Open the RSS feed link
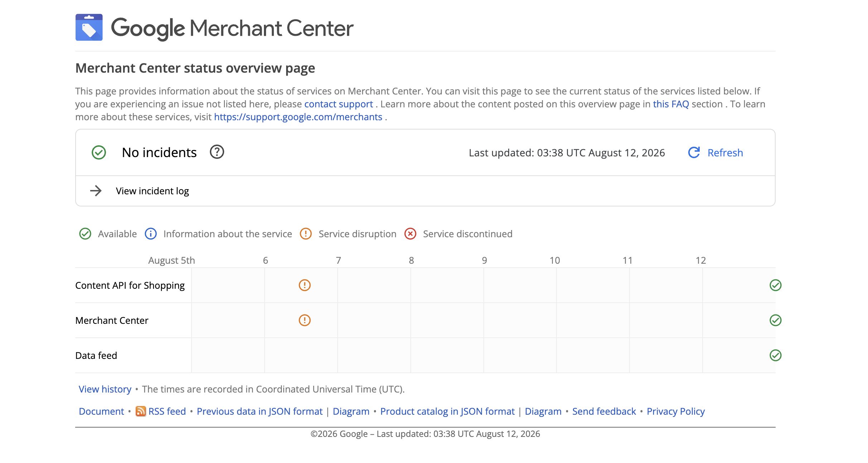 (x=167, y=411)
